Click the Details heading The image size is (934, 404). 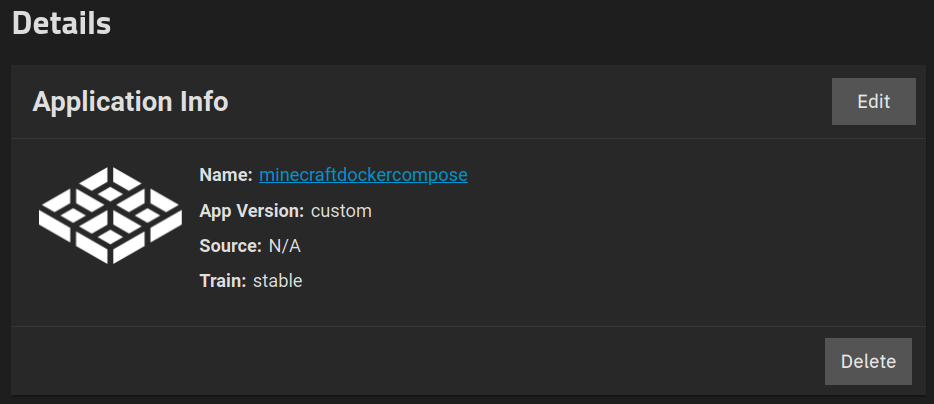point(62,24)
